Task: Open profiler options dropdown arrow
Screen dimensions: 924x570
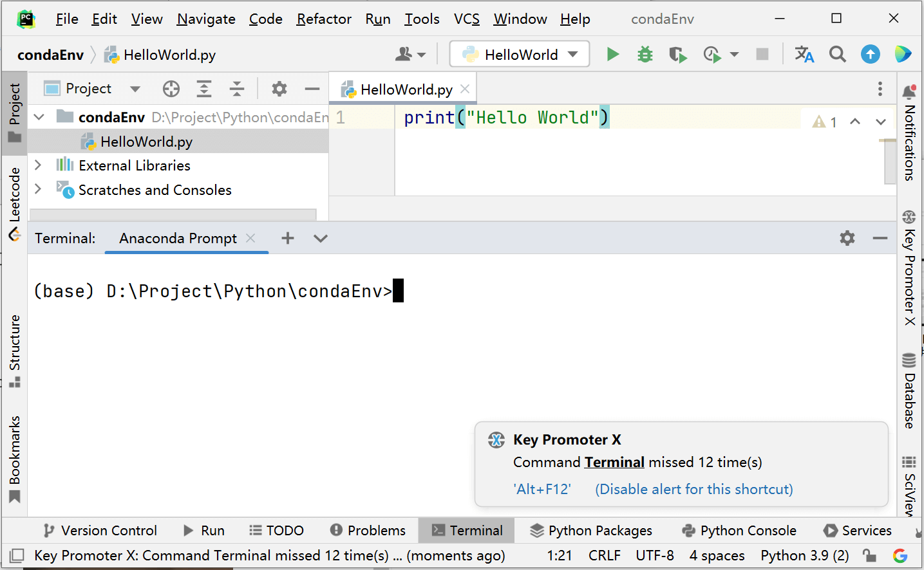Action: 734,55
